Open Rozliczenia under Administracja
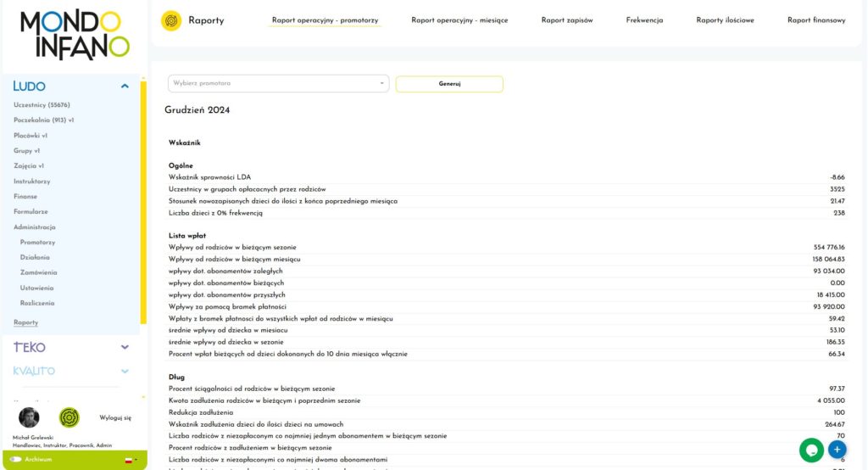The height and width of the screenshot is (470, 868). pos(37,303)
